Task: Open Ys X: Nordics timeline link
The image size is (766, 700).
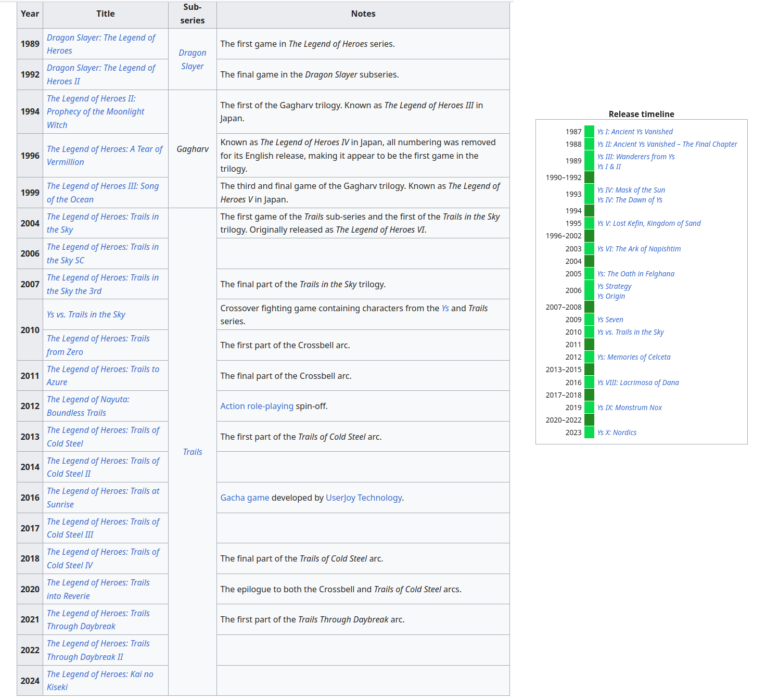Action: (617, 432)
